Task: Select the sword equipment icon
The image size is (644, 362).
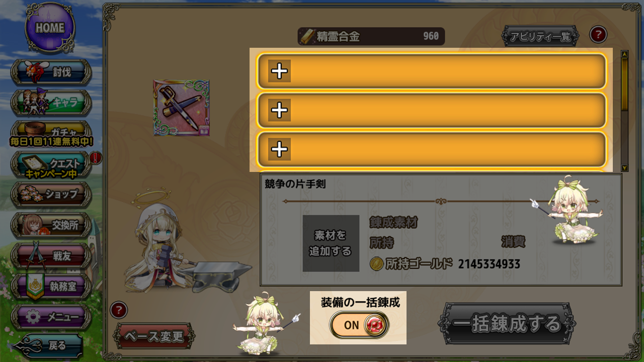Action: pyautogui.click(x=182, y=108)
